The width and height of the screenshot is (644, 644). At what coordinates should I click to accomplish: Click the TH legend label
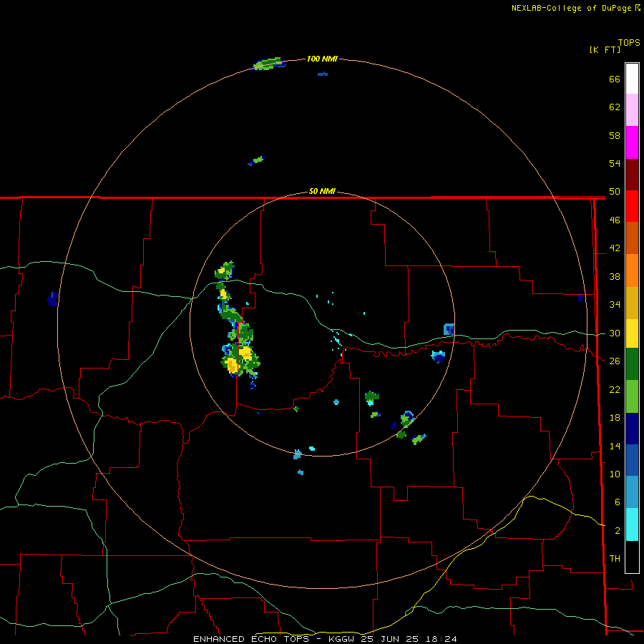coord(615,559)
